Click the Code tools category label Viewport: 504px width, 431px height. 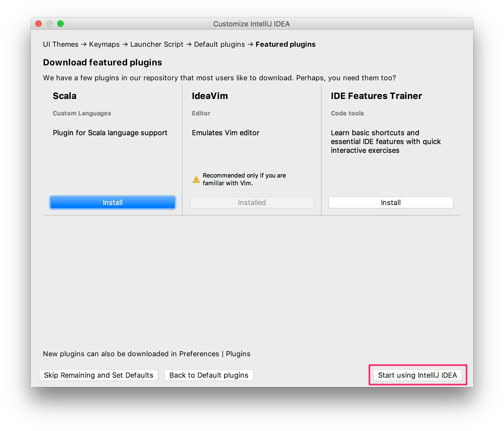tap(347, 113)
